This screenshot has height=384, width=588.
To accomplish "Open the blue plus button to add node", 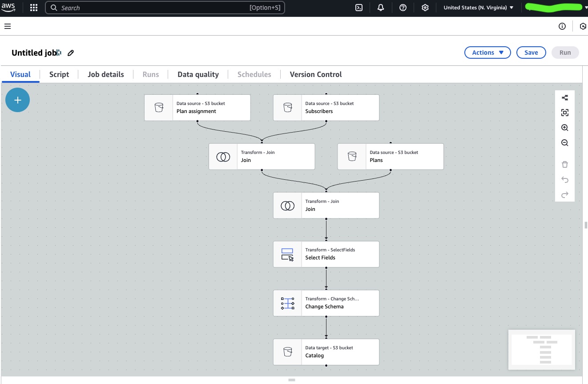I will tap(17, 100).
